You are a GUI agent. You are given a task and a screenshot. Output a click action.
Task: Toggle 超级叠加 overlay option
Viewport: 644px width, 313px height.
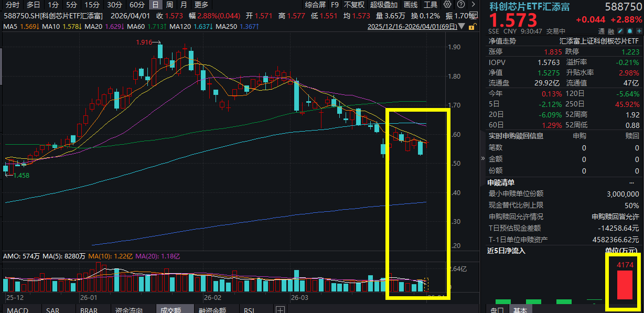click(383, 5)
